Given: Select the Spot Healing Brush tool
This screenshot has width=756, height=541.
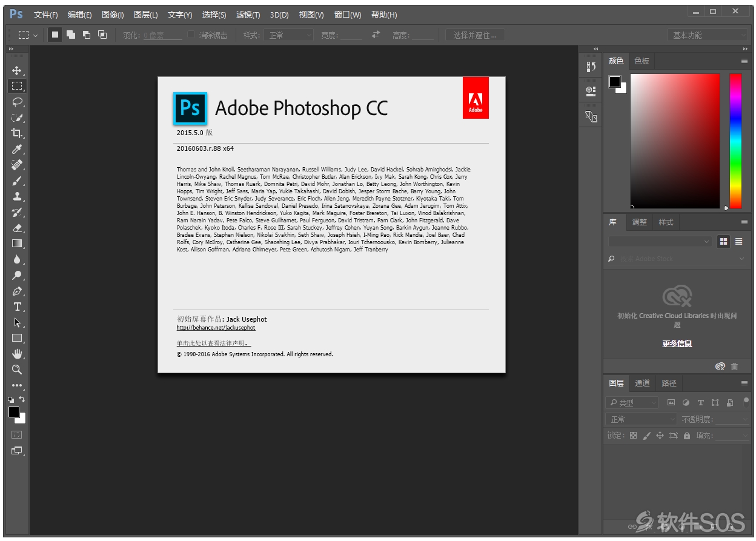Looking at the screenshot, I should tap(17, 165).
